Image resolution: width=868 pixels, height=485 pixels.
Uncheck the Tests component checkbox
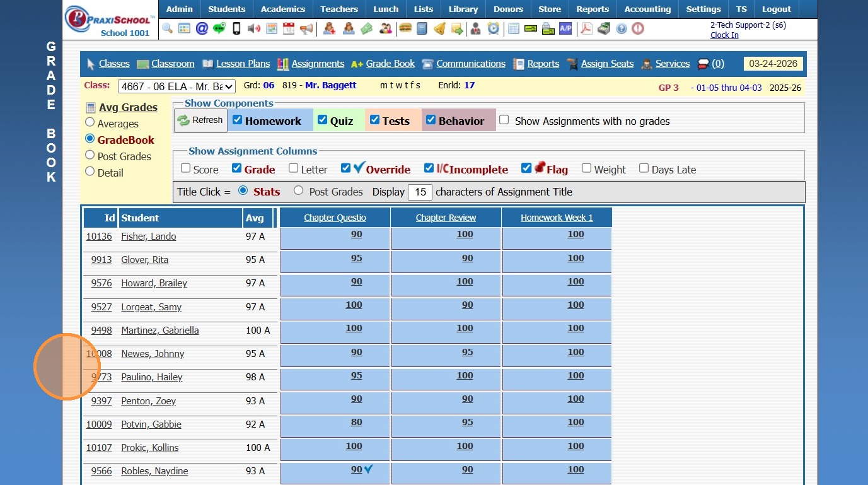374,120
